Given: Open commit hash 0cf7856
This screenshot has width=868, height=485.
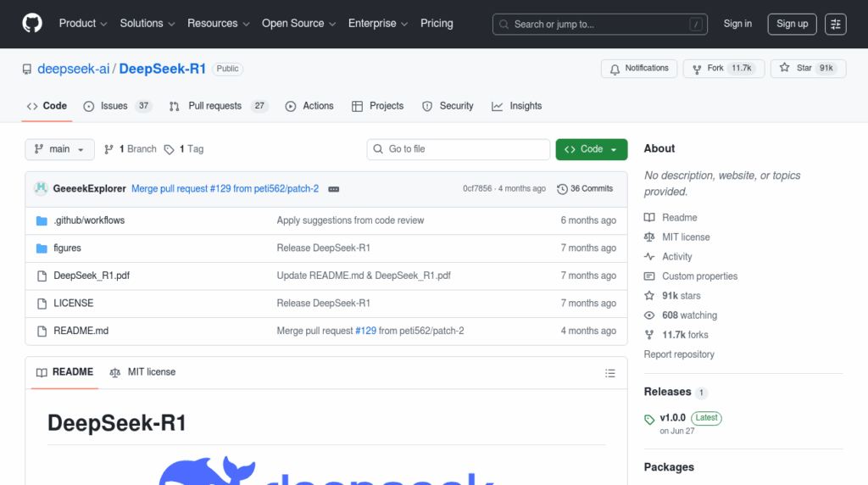Looking at the screenshot, I should click(x=477, y=189).
